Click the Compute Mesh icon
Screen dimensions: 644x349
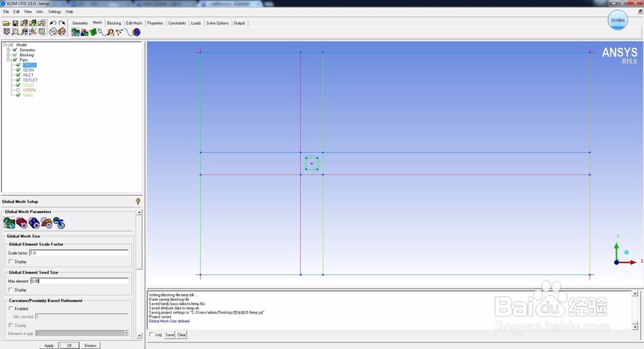[x=137, y=32]
